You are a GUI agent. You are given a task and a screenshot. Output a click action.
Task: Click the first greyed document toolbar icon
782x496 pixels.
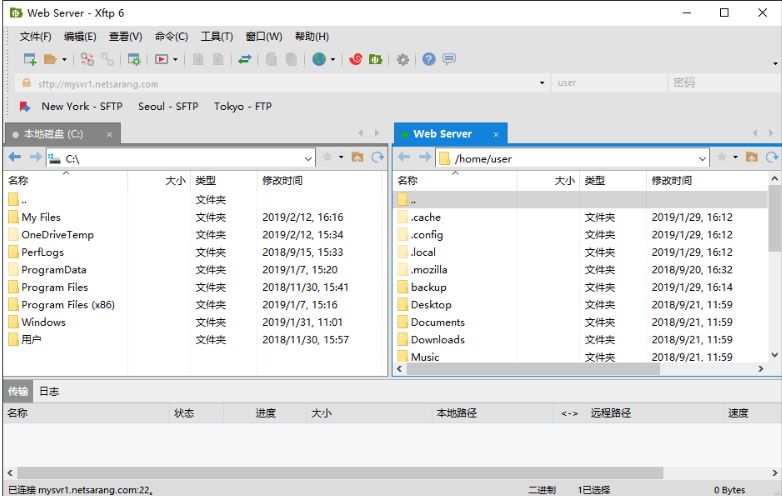coord(198,59)
